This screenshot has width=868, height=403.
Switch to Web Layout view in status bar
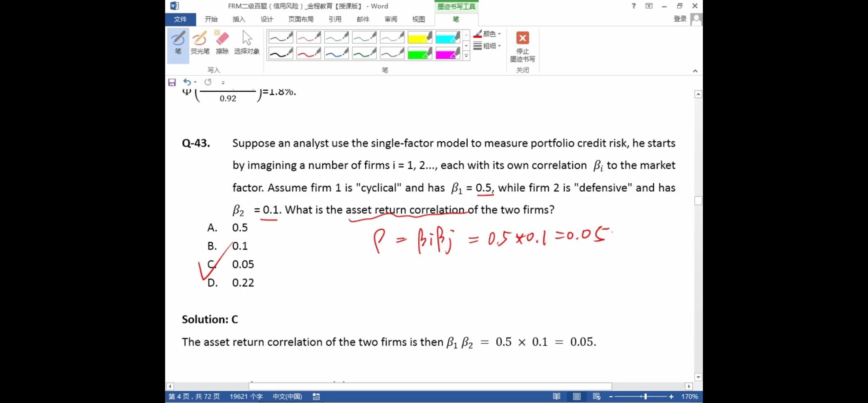point(597,396)
